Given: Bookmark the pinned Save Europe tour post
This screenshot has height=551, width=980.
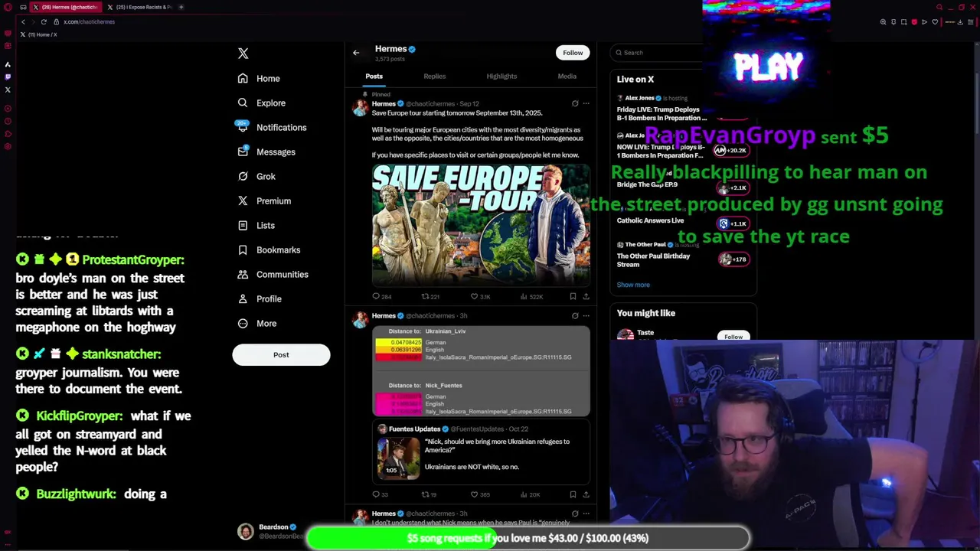Looking at the screenshot, I should [x=573, y=296].
